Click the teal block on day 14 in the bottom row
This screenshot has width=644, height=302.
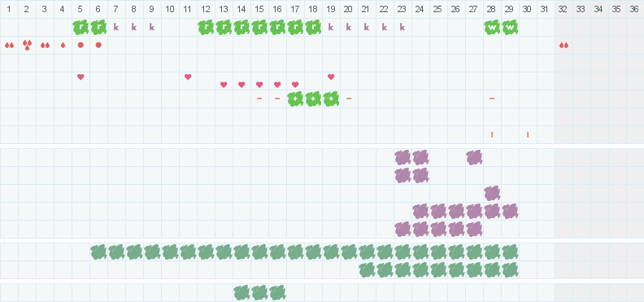pyautogui.click(x=241, y=293)
